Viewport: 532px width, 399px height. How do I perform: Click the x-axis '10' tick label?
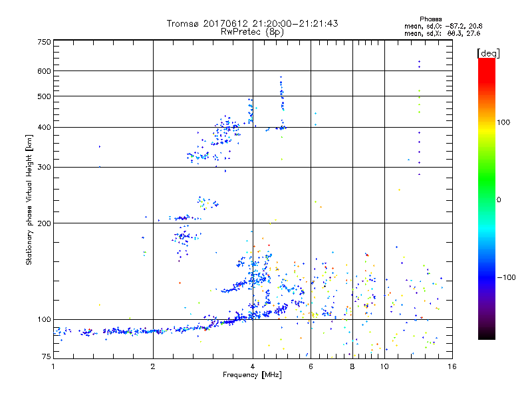point(384,366)
